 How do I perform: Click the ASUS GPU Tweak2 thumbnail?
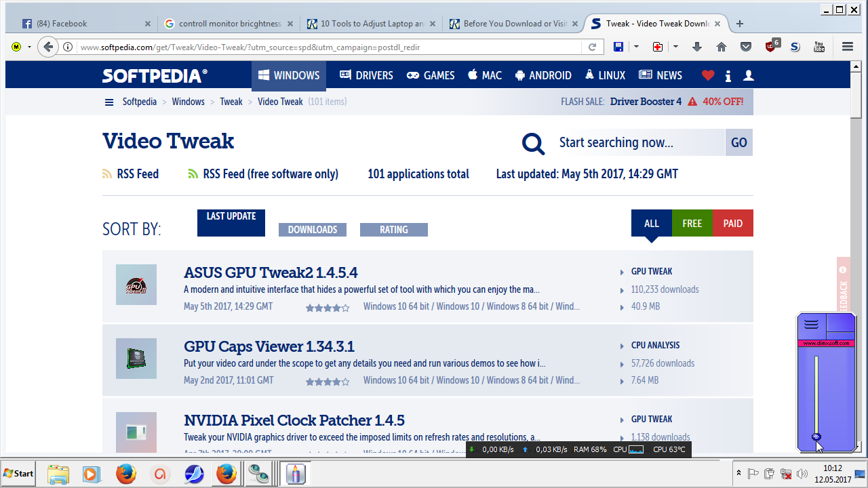[x=136, y=285]
